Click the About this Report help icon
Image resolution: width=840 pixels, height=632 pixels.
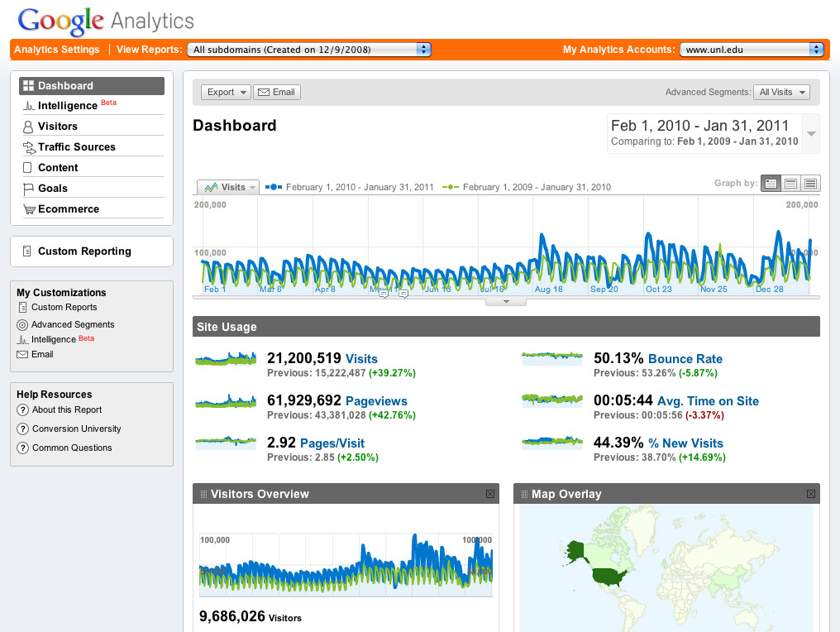[23, 410]
